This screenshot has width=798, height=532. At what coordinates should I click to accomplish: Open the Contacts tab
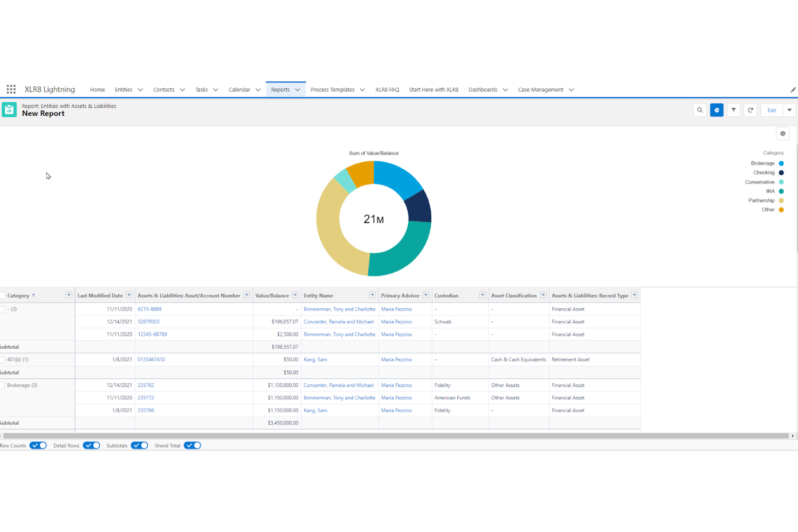point(164,90)
